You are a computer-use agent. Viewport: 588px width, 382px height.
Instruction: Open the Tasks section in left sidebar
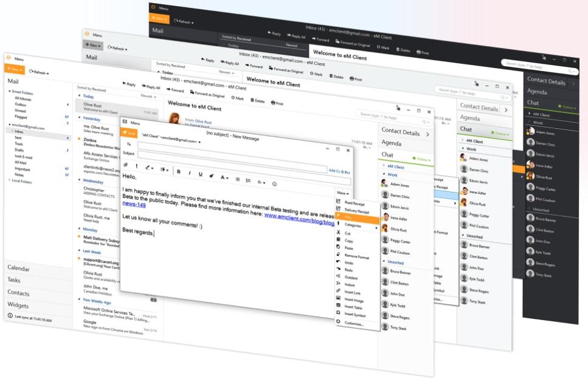click(x=14, y=280)
